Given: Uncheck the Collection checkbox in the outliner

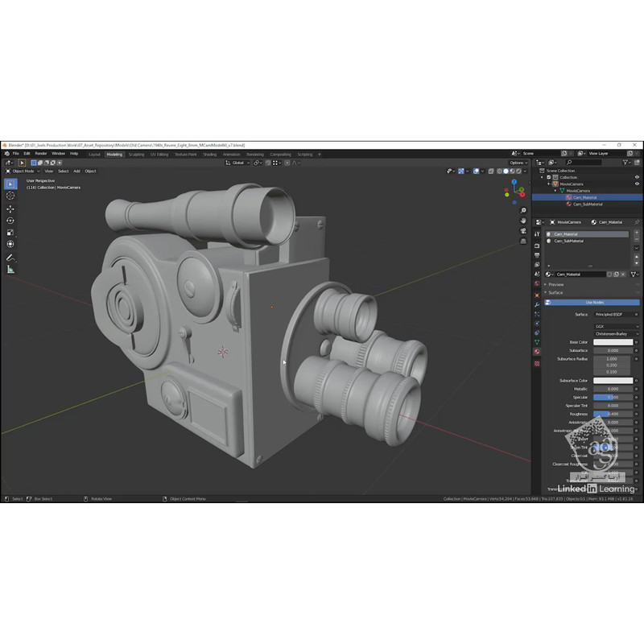Looking at the screenshot, I should 549,177.
